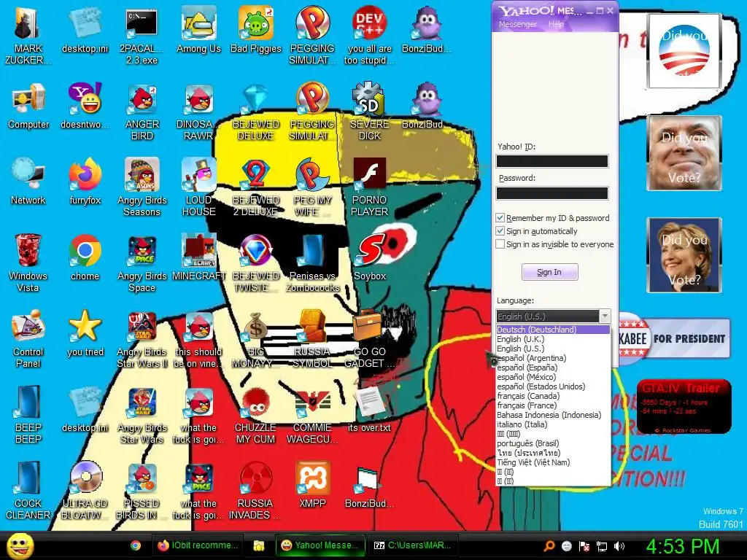
Task: Open the chome Chrome shortcut
Action: 85,257
